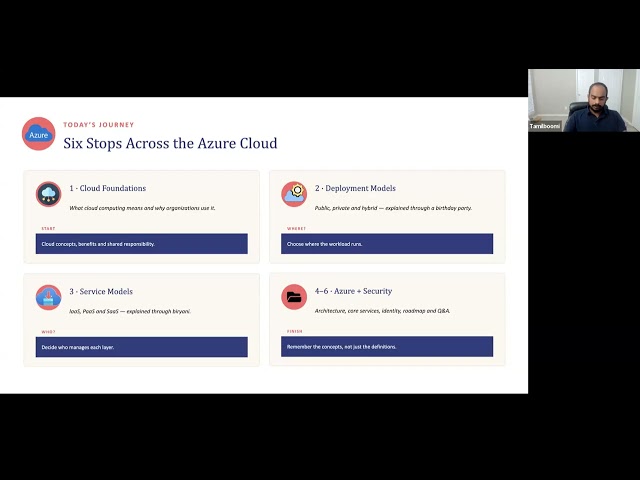The height and width of the screenshot is (480, 640).
Task: Click the Service Models download-cloud icon
Action: [49, 297]
